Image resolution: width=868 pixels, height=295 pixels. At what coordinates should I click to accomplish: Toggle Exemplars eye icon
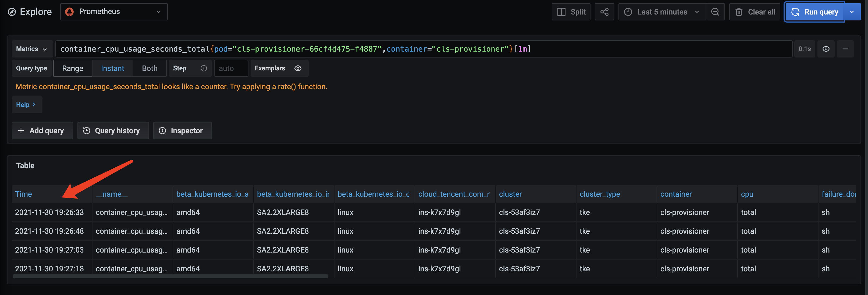[298, 68]
